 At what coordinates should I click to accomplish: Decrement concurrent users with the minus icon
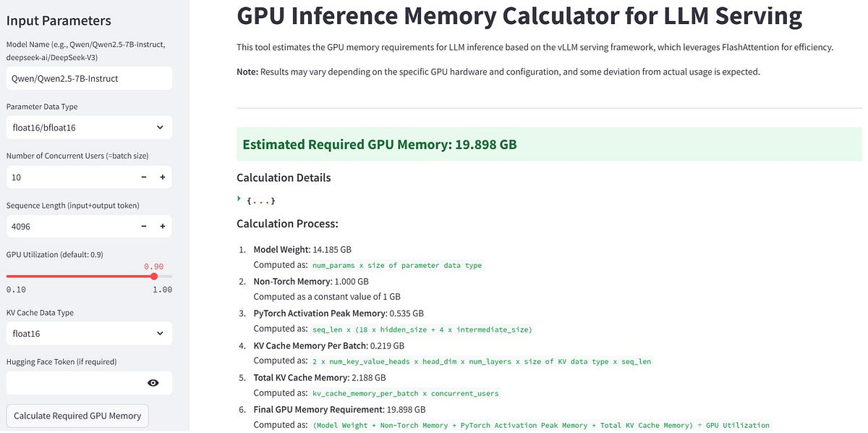point(143,177)
